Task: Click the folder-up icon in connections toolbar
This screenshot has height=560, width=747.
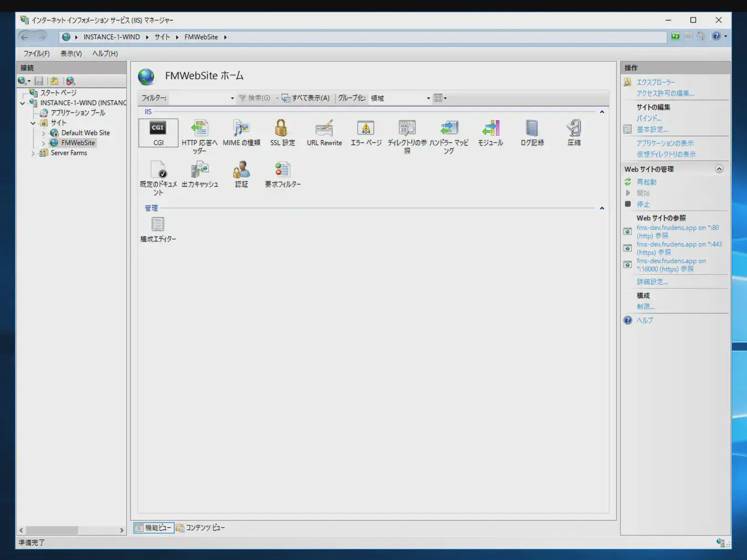Action: point(54,81)
